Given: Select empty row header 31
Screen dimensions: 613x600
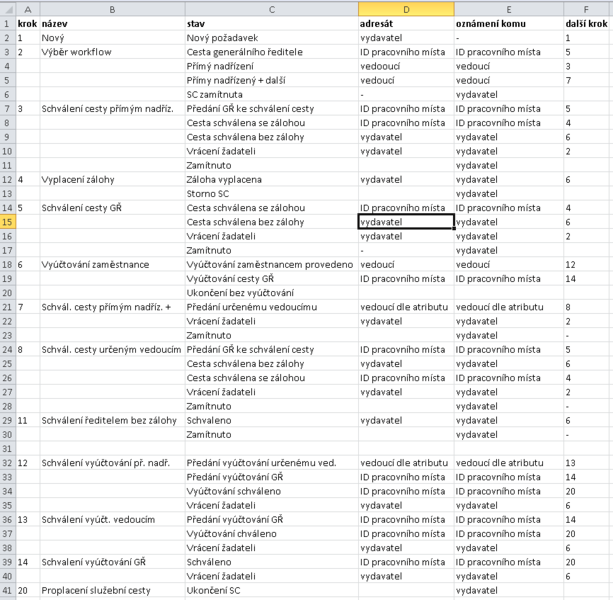Looking at the screenshot, I should click(8, 449).
